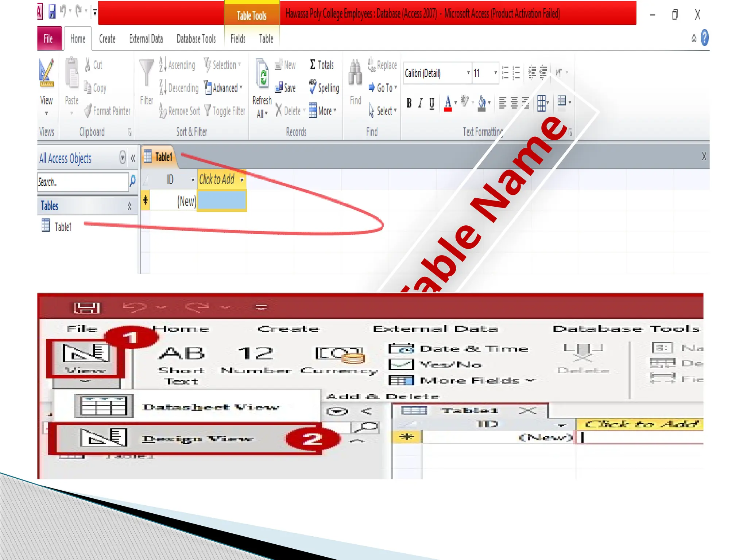This screenshot has height=560, width=747.
Task: Switch to the Create ribbon tab
Action: click(x=107, y=39)
